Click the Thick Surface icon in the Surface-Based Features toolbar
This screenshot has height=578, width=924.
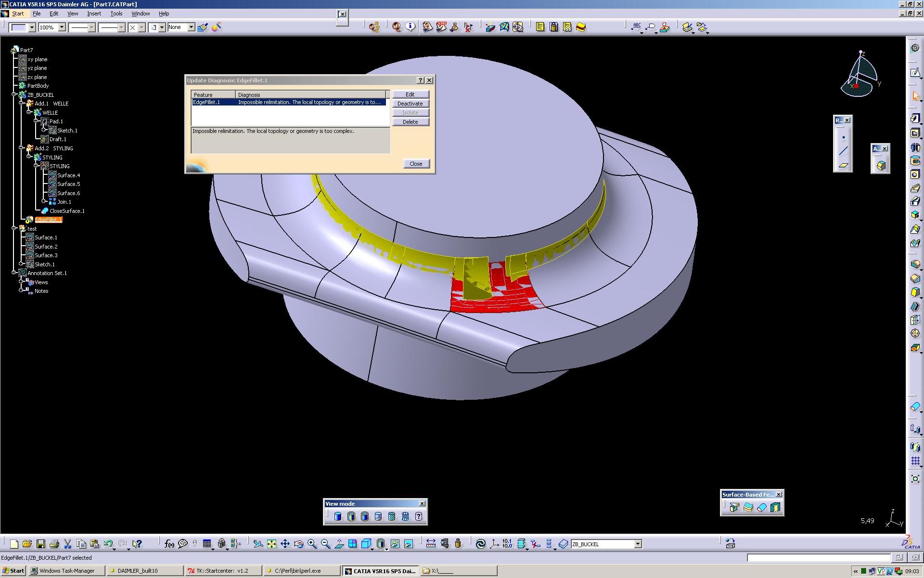point(748,507)
